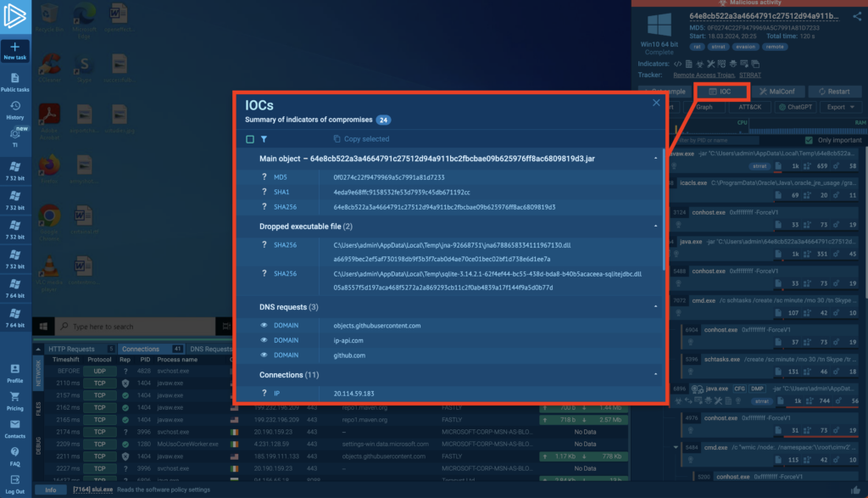Toggle eye icon for github.com domain
This screenshot has width=868, height=498.
(264, 355)
